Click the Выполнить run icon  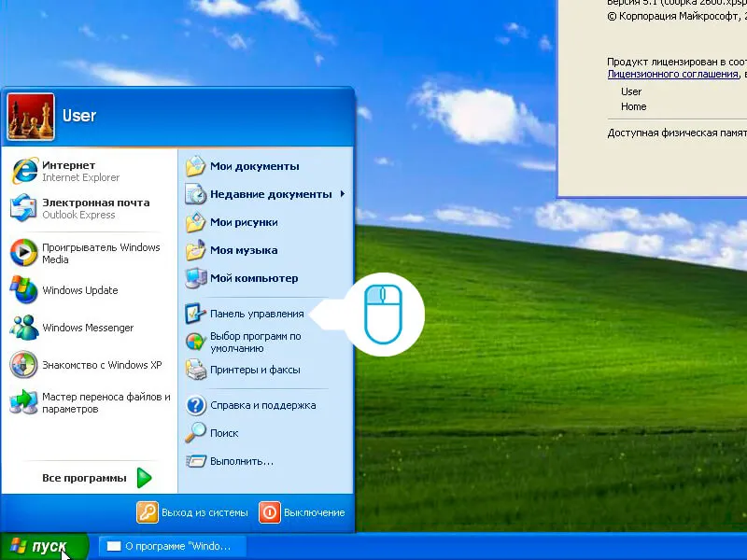[x=195, y=461]
